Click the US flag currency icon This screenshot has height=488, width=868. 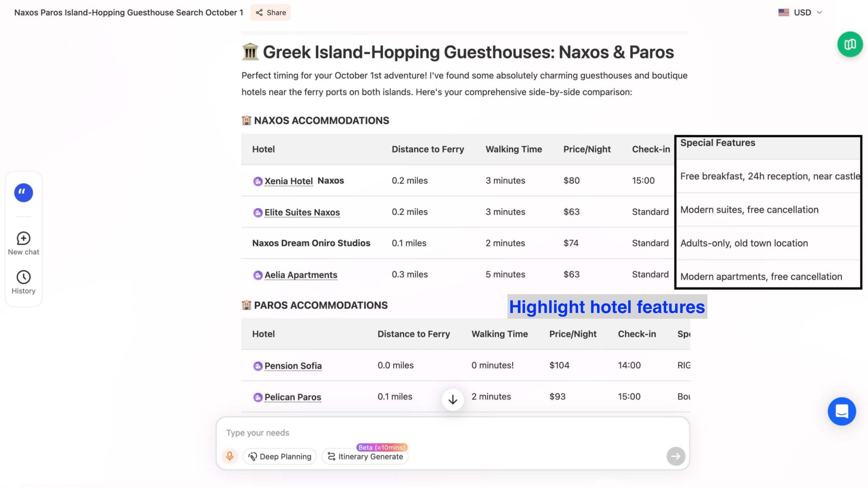click(783, 13)
